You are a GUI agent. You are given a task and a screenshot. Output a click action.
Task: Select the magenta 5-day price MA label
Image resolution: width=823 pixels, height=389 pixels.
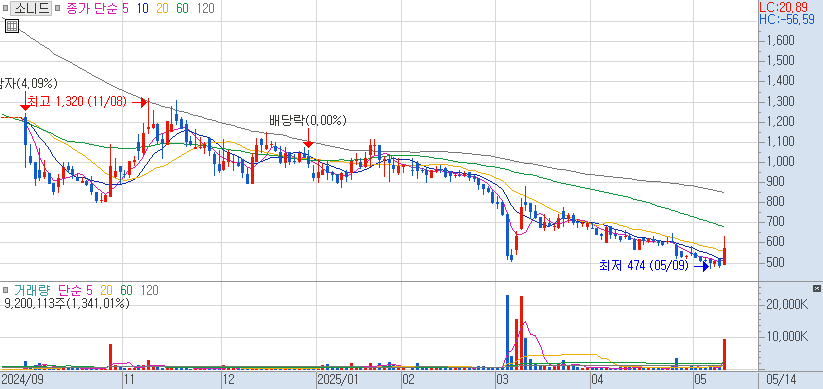pos(125,8)
